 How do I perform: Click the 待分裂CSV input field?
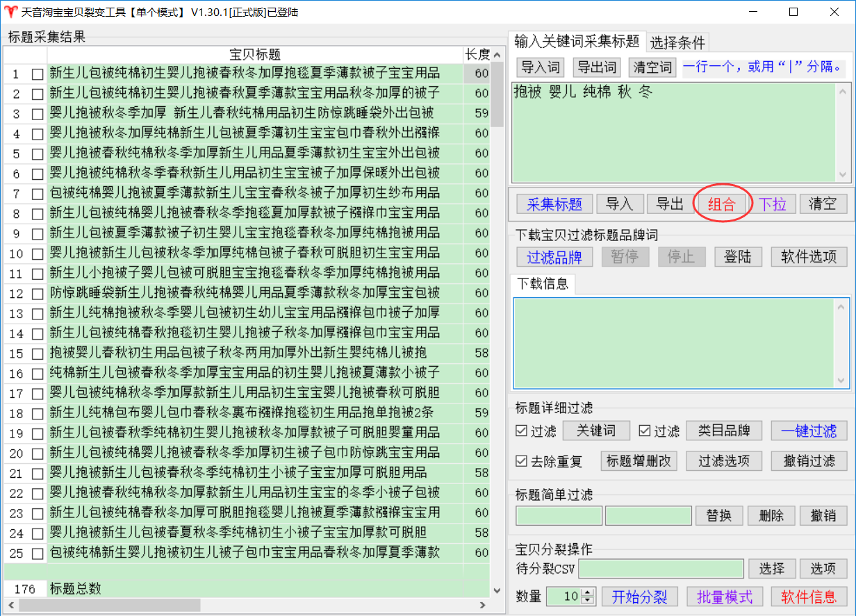pos(661,569)
